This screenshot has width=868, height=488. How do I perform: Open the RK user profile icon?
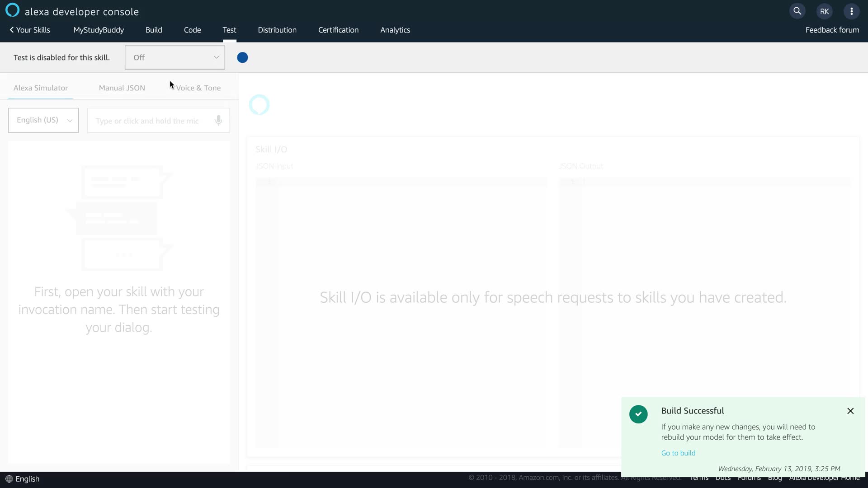click(x=824, y=11)
